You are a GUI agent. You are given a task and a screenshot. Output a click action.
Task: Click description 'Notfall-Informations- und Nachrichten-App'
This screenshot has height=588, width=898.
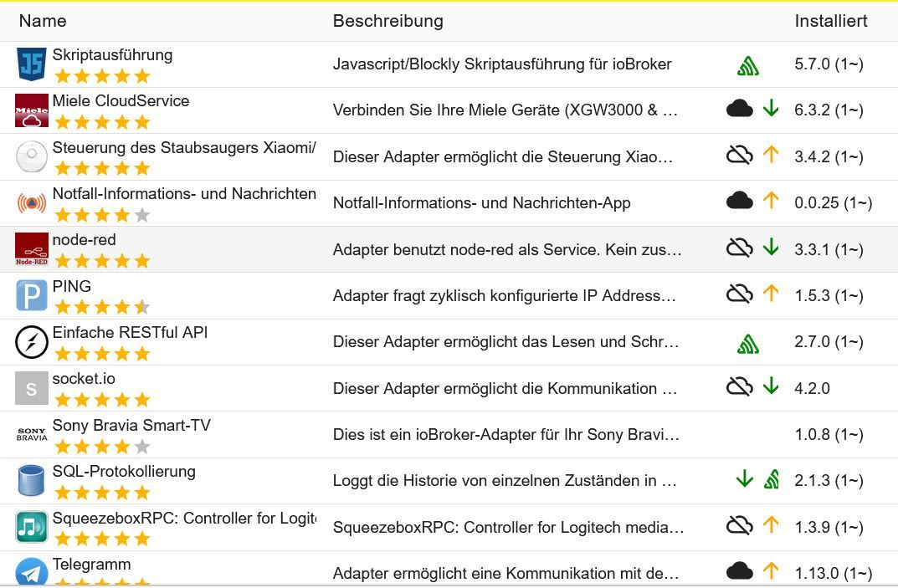482,202
